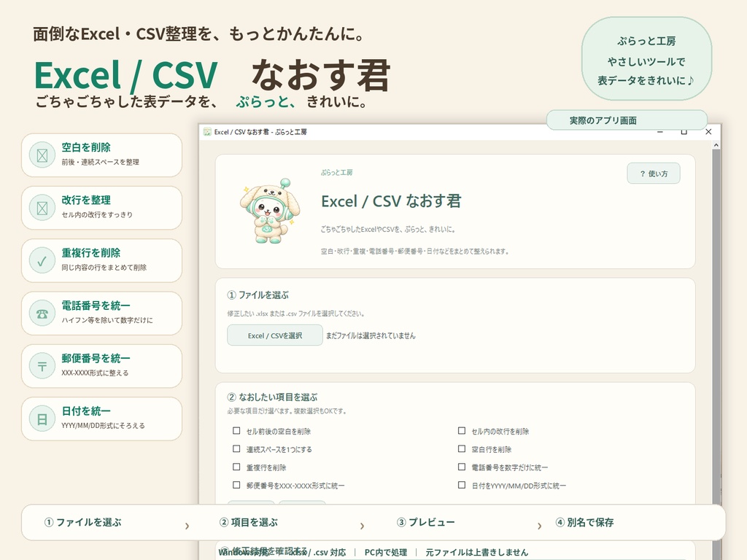Image resolution: width=747 pixels, height=560 pixels.
Task: Click chevron after ファイルを選ぶ step
Action: [187, 526]
